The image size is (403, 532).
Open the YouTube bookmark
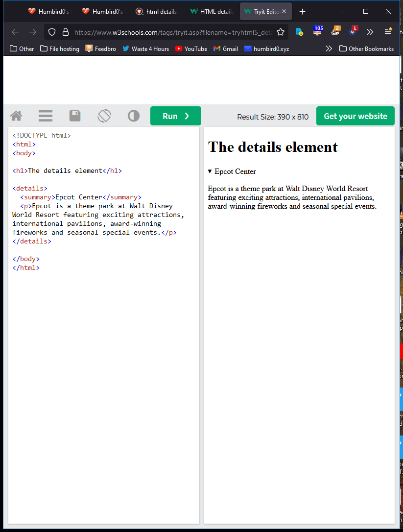191,48
